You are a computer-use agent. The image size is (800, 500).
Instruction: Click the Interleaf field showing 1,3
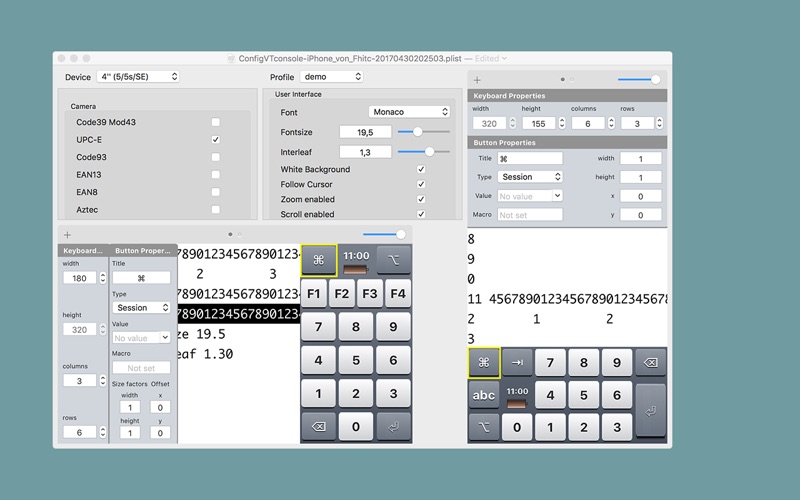click(365, 152)
